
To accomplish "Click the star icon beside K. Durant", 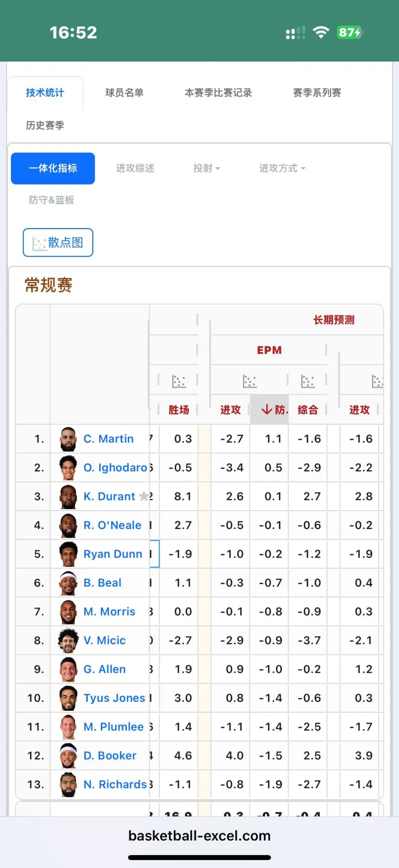I will (144, 496).
